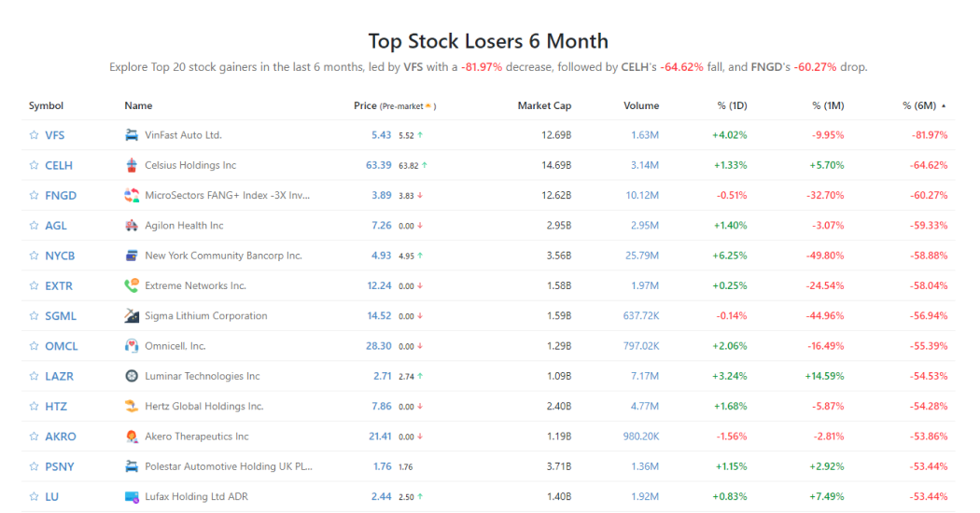The height and width of the screenshot is (513, 980).
Task: Click the Akero Therapeutics logo icon
Action: pos(132,437)
